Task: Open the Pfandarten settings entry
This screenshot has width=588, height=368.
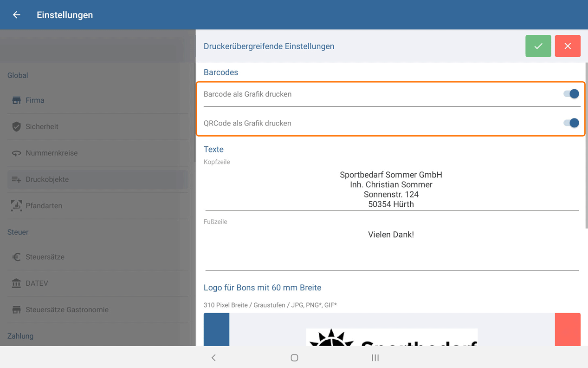Action: (97, 205)
